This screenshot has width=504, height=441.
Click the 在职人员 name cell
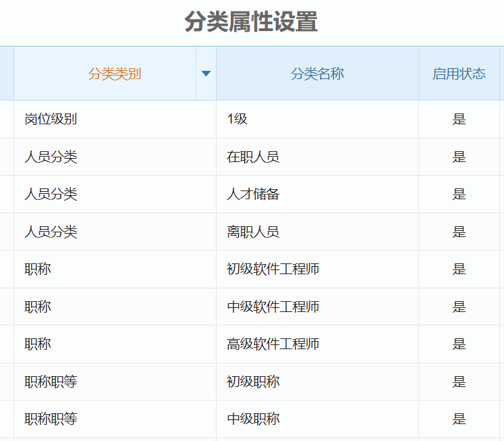pyautogui.click(x=253, y=157)
